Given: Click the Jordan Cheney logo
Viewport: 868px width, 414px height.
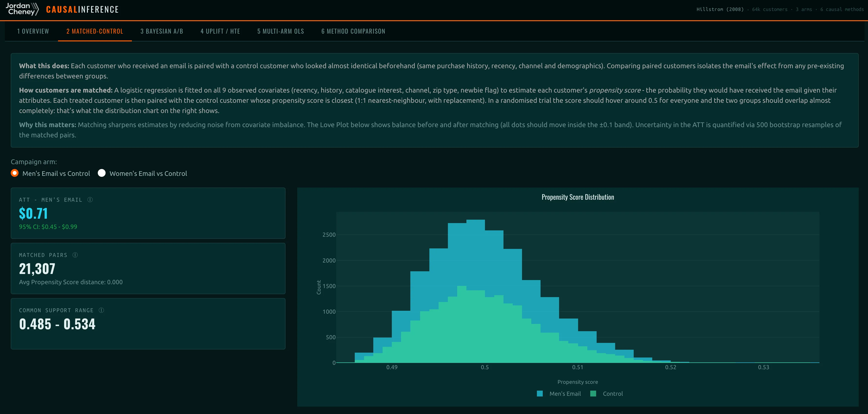Looking at the screenshot, I should [22, 9].
